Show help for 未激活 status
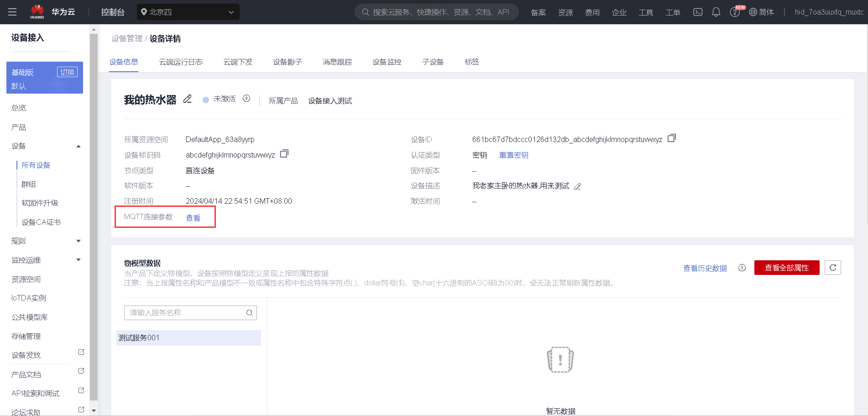The height and width of the screenshot is (416, 868). [x=246, y=98]
